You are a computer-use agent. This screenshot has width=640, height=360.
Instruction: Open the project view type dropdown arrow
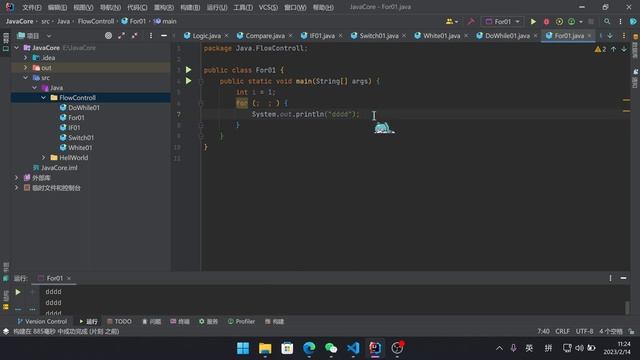(x=49, y=36)
